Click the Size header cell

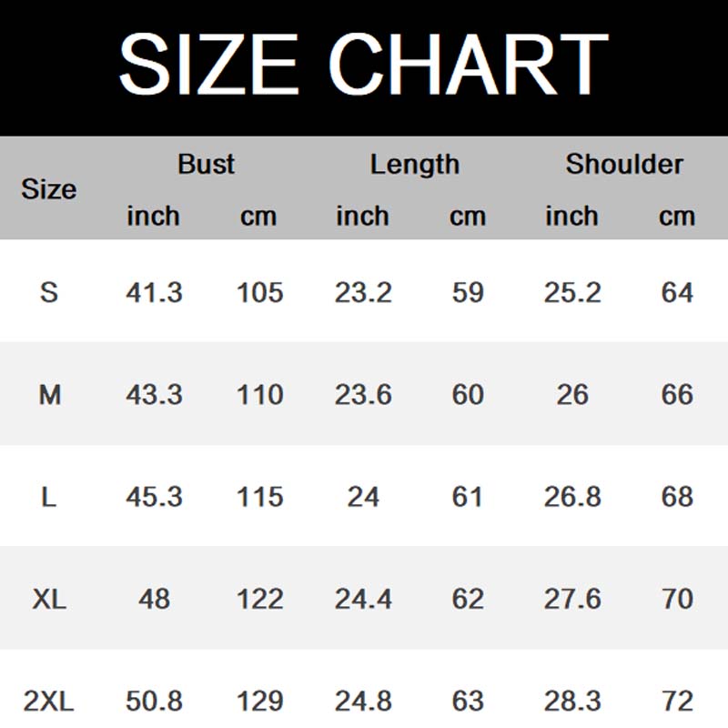pos(48,189)
